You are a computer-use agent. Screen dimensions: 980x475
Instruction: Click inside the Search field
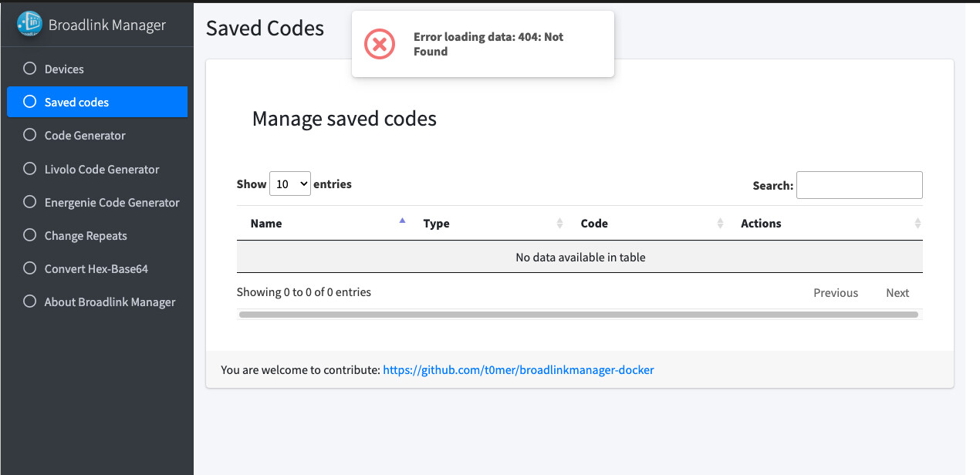coord(859,184)
